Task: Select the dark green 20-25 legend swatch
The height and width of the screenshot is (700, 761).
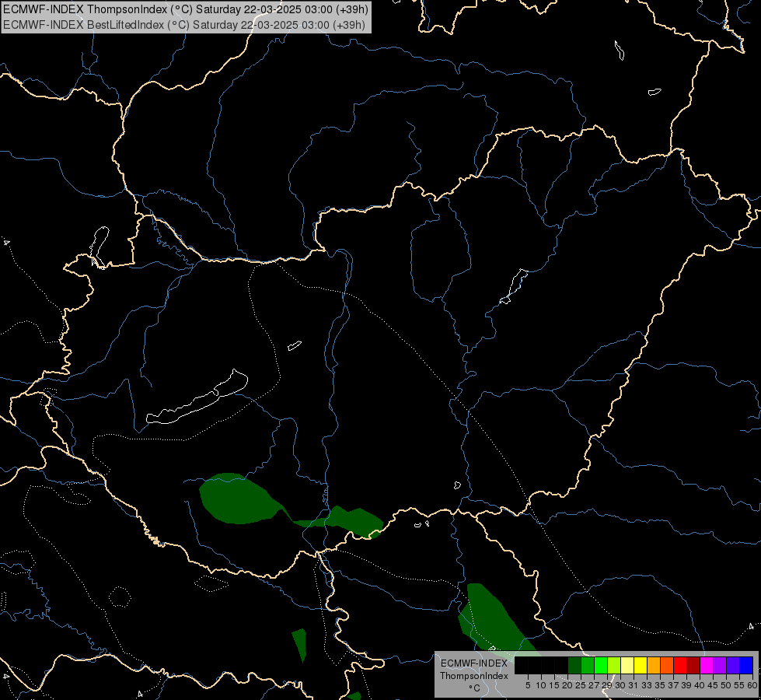Action: tap(574, 666)
